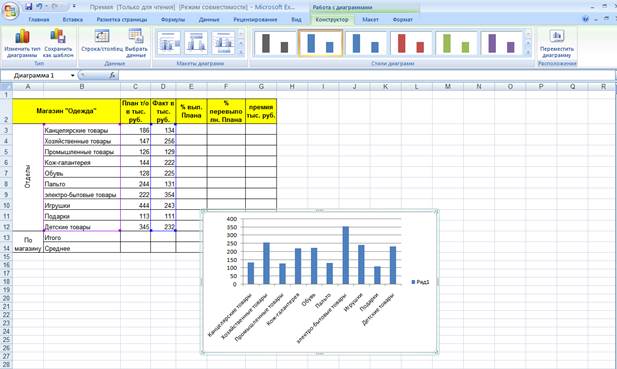Image resolution: width=617 pixels, height=369 pixels.
Task: Click the Обувь chart axis label
Action: 309,301
